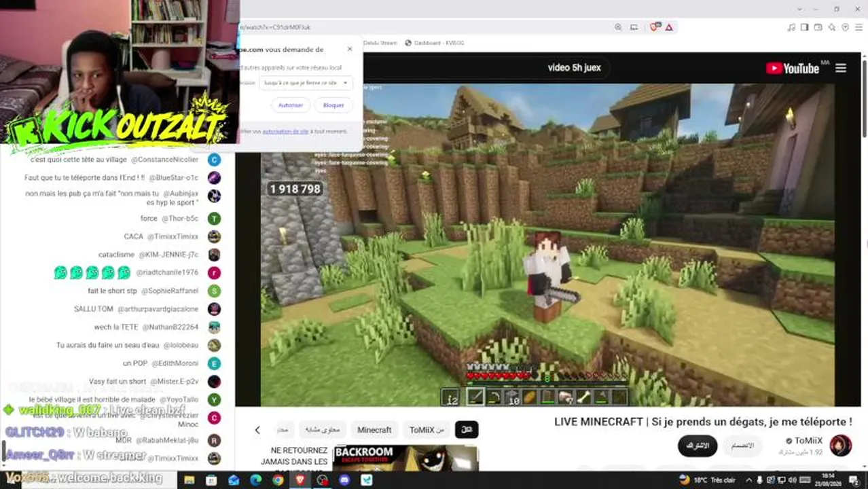Viewport: 868px width, 489px height.
Task: Click 'wech la TETE' chat message
Action: coord(116,327)
